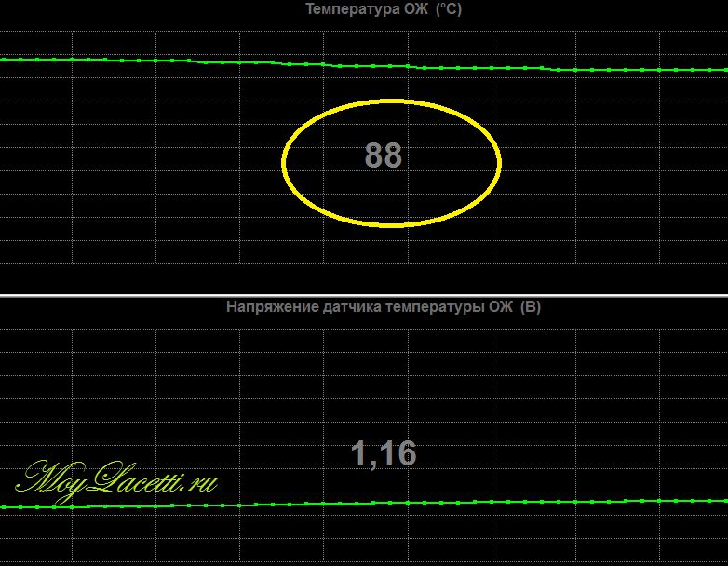This screenshot has height=566, width=728.
Task: Click the (В) volts unit label
Action: point(531,307)
